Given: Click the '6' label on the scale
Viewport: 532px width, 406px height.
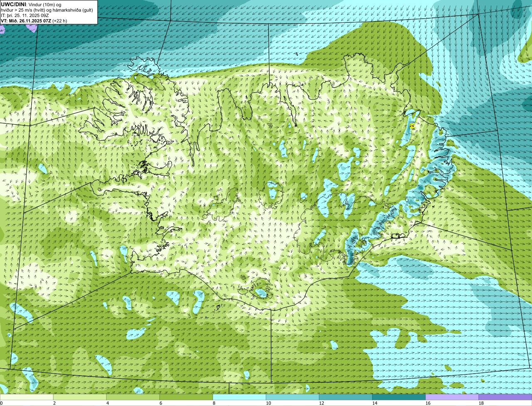Looking at the screenshot, I should click(x=161, y=403).
